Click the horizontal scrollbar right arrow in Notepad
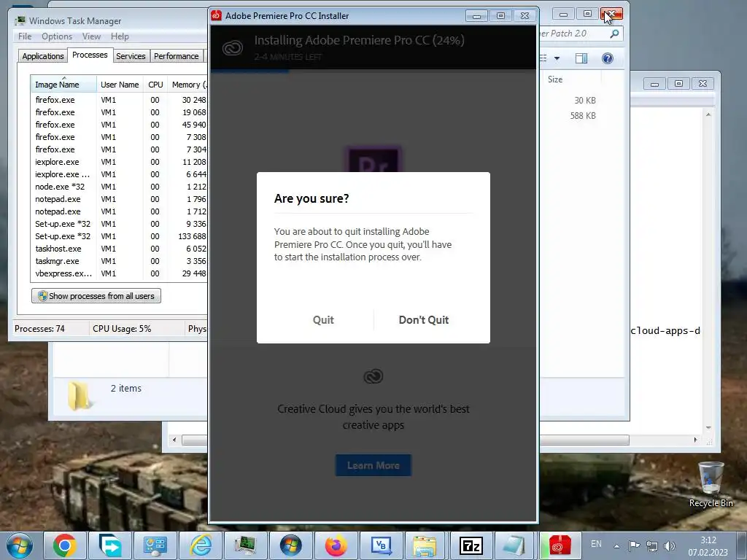Image resolution: width=747 pixels, height=560 pixels. pyautogui.click(x=695, y=440)
